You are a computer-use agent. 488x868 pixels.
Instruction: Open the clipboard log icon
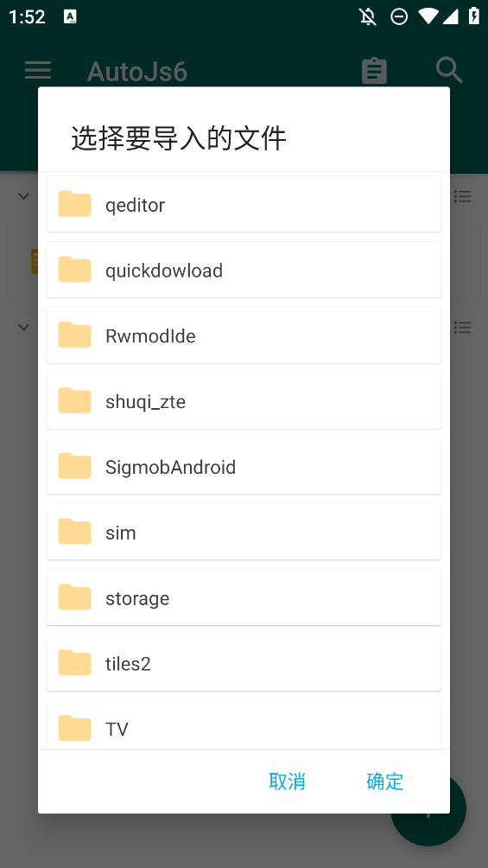coord(374,71)
